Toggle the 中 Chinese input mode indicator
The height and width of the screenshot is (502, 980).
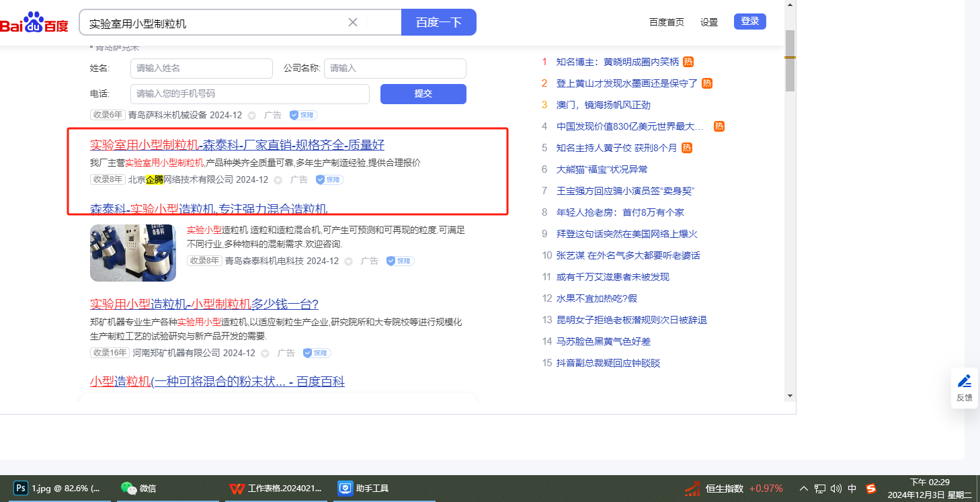[x=852, y=489]
